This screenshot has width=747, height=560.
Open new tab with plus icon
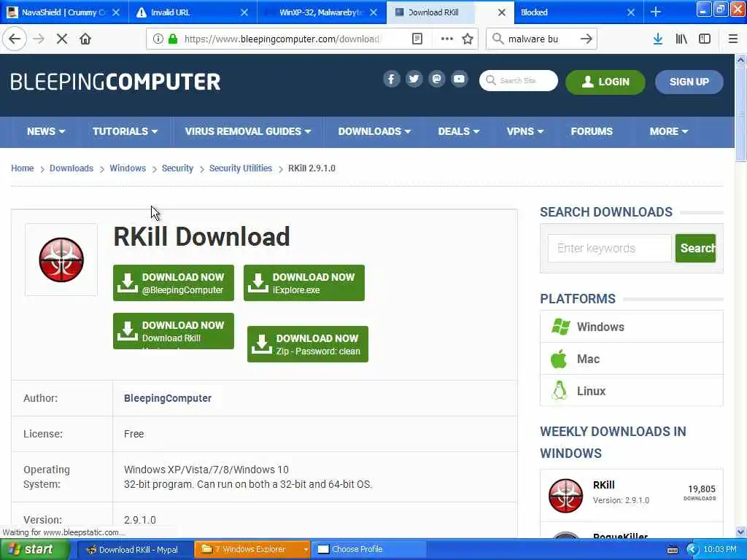[656, 12]
